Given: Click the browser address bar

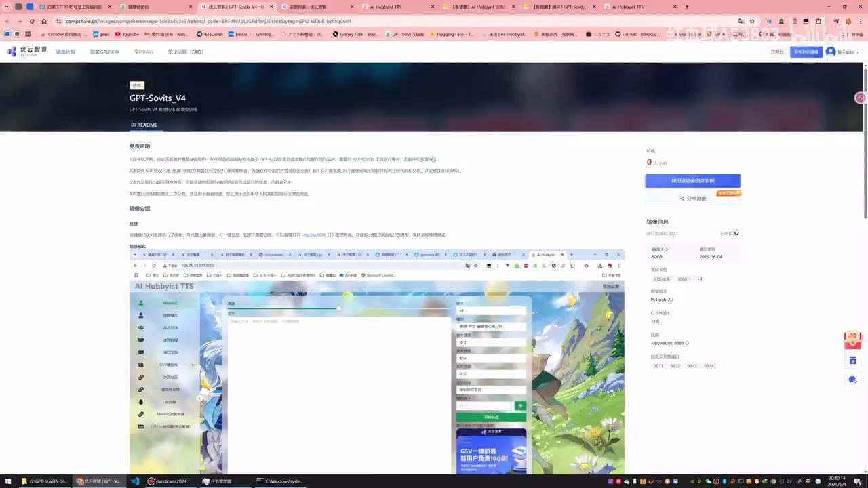Looking at the screenshot, I should click(x=271, y=21).
